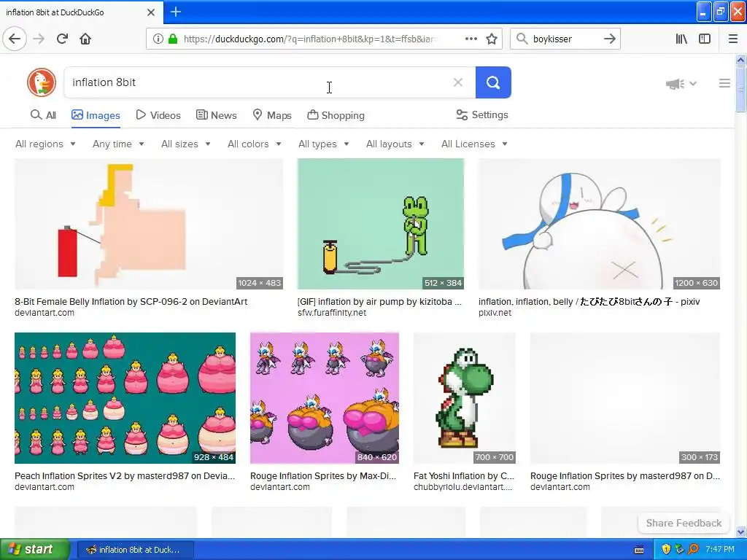
Task: Switch to the Shopping tab
Action: pos(336,115)
